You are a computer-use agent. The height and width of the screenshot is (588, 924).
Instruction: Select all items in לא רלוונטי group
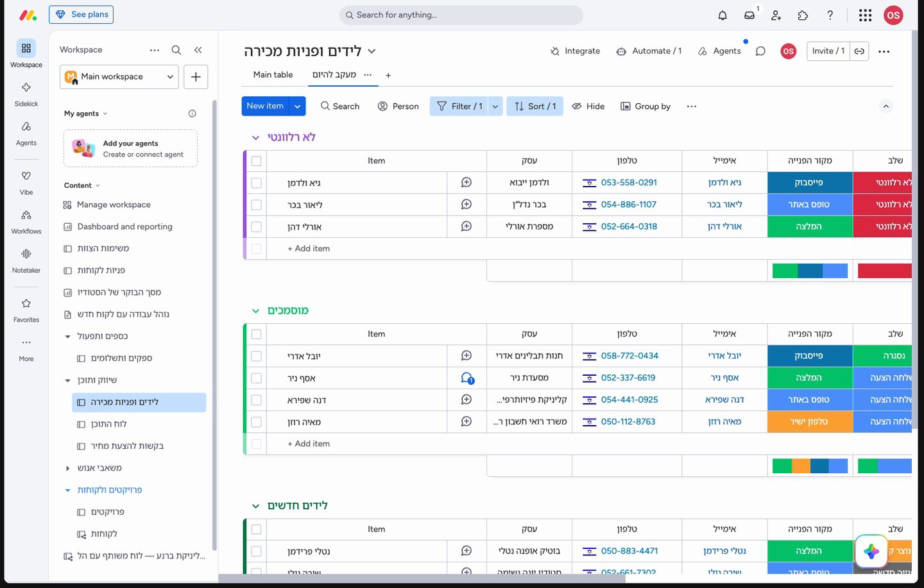256,161
